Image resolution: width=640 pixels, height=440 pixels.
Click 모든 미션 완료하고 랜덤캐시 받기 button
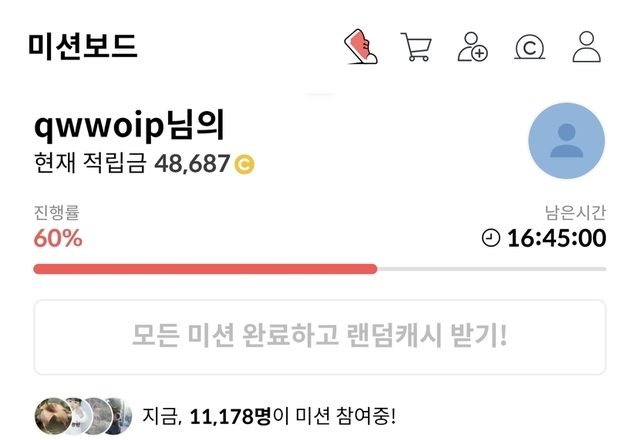[320, 337]
